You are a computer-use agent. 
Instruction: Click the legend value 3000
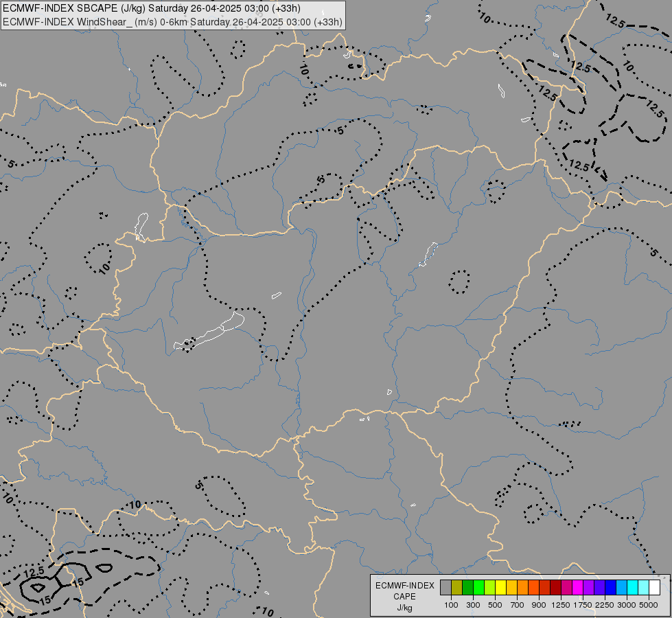point(627,605)
